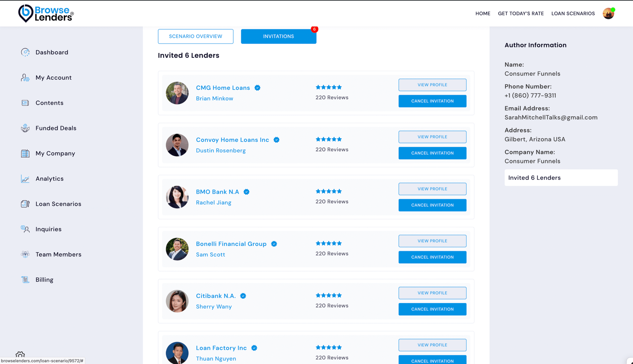Click CMG Home Loans star rating
This screenshot has width=633, height=364.
pyautogui.click(x=329, y=87)
